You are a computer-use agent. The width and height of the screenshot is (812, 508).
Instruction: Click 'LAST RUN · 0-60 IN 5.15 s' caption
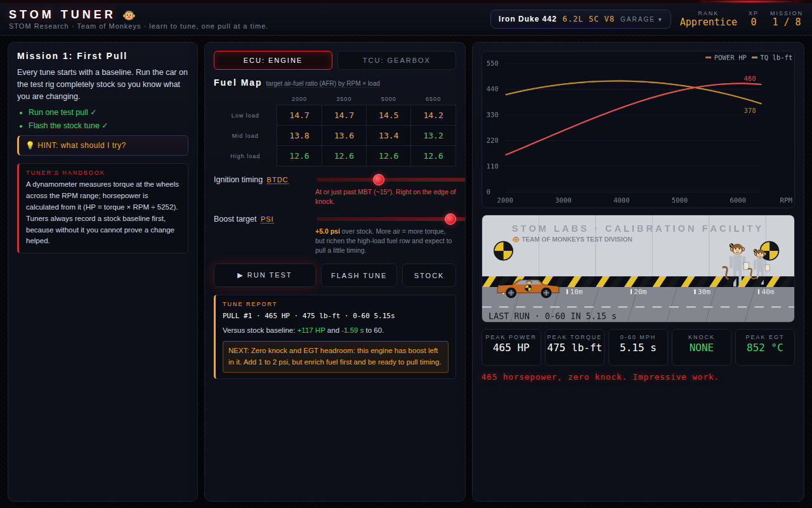[553, 316]
